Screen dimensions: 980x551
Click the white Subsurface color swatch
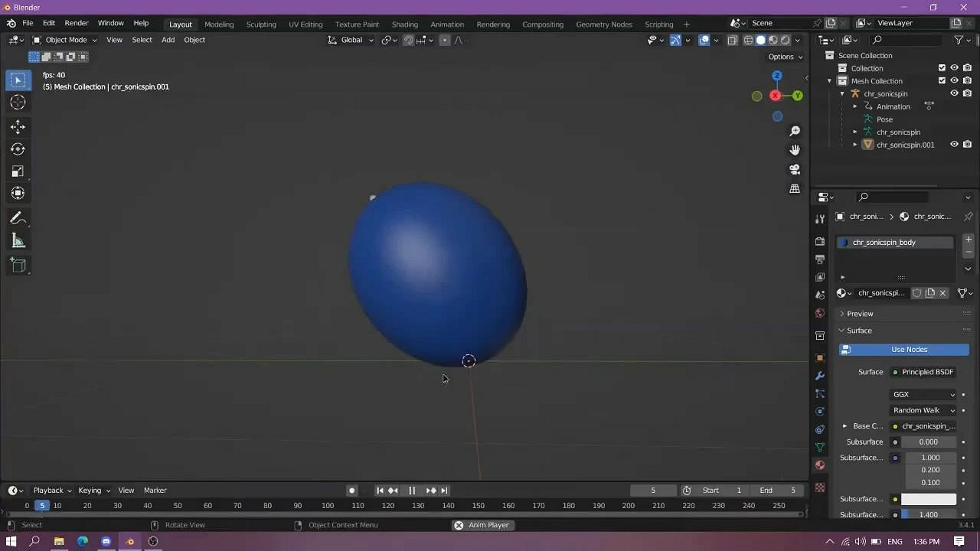coord(929,499)
